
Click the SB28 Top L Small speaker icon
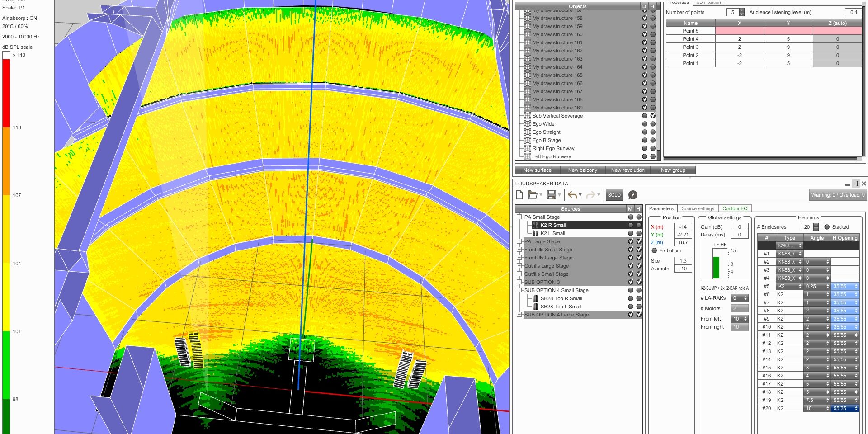point(536,307)
